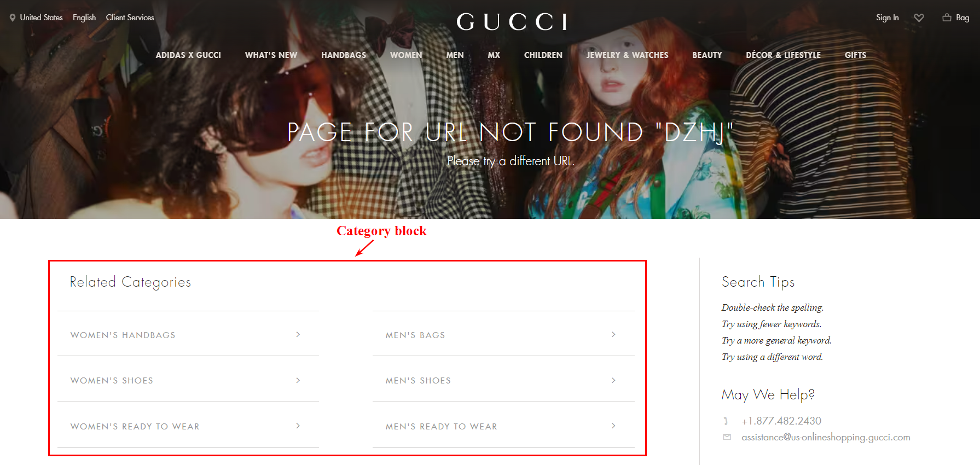Click the location pin icon
Screen dimensions: 980x465
[13, 18]
